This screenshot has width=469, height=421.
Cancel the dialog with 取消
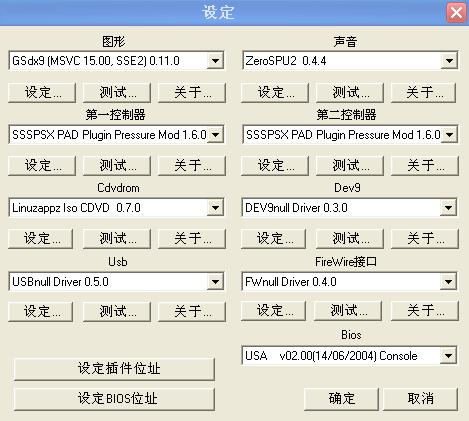point(420,399)
